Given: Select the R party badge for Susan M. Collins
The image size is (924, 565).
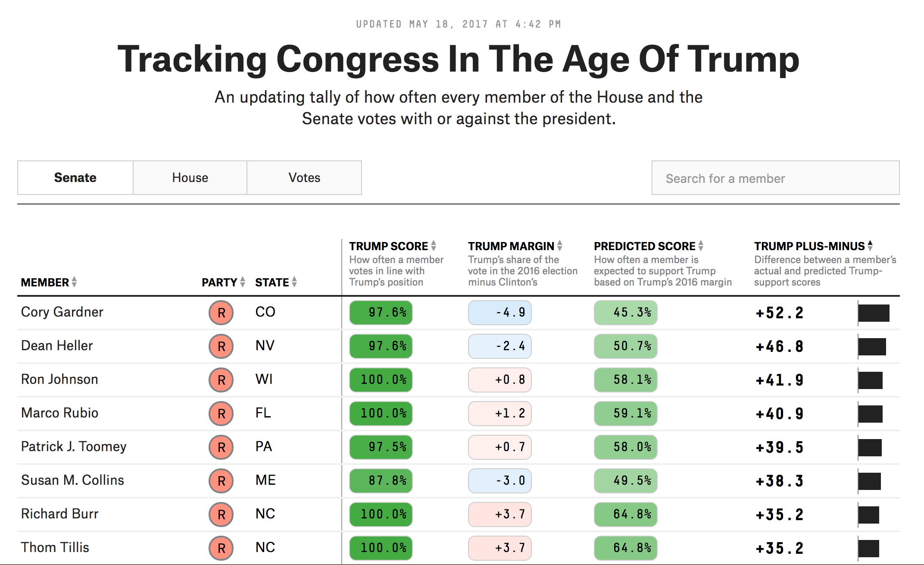Looking at the screenshot, I should tap(221, 480).
